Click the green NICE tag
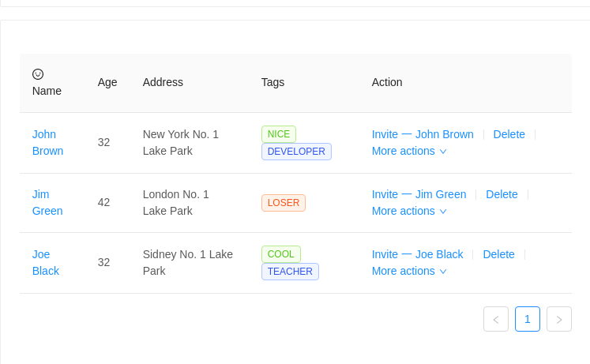Image resolution: width=590 pixels, height=364 pixels. click(279, 134)
